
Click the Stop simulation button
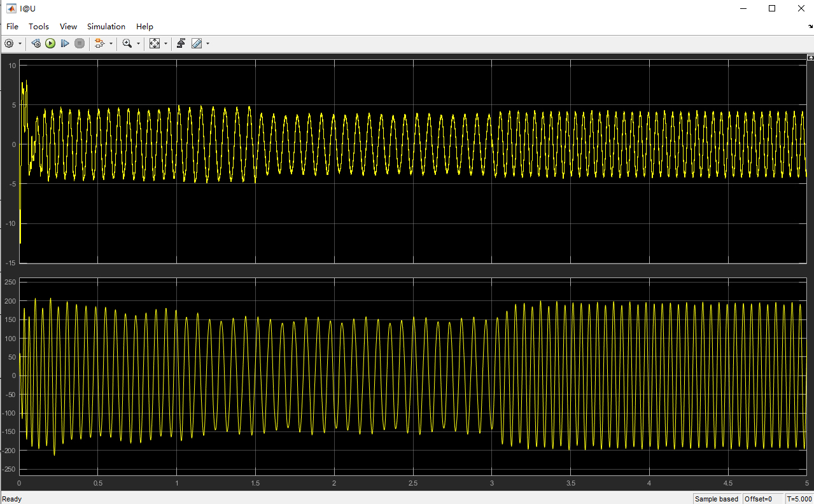pos(80,43)
